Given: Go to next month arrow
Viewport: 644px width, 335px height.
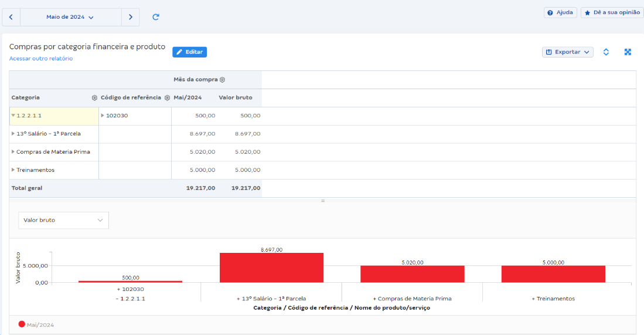Looking at the screenshot, I should point(131,17).
